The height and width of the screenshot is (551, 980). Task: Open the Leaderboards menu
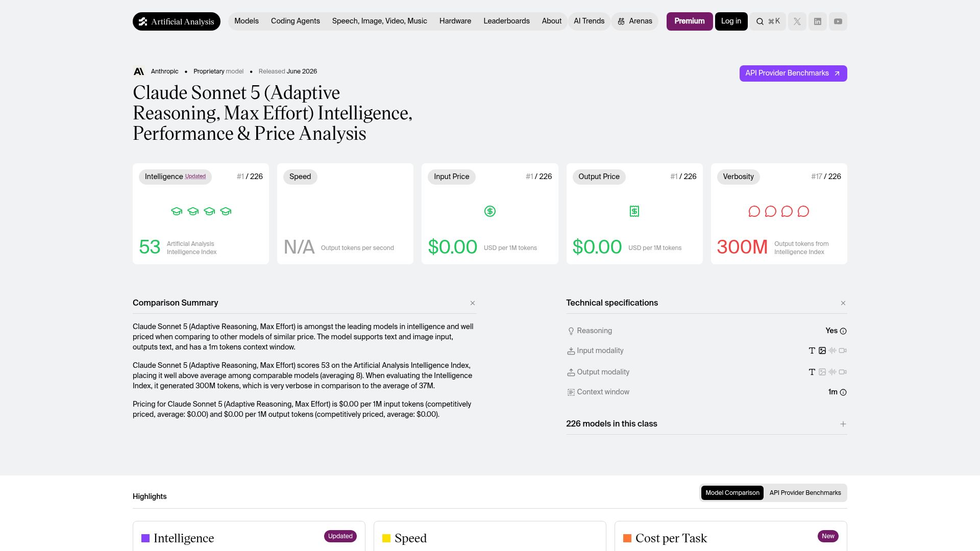tap(506, 21)
